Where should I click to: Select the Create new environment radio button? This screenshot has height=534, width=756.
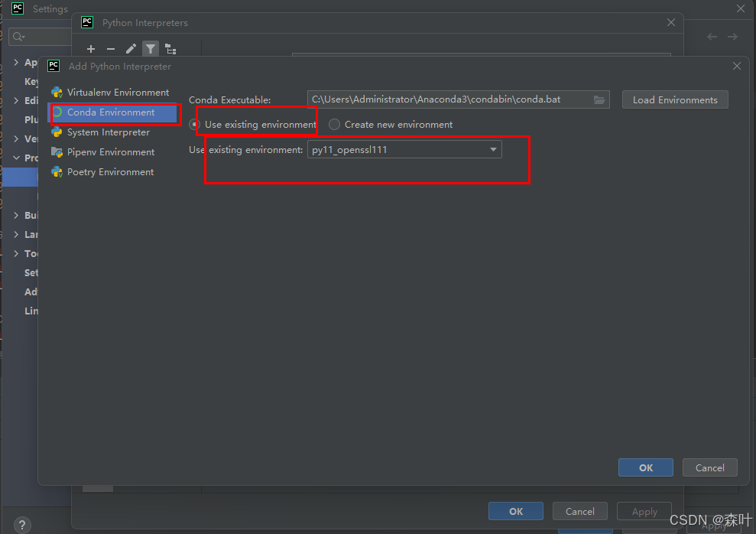[334, 125]
